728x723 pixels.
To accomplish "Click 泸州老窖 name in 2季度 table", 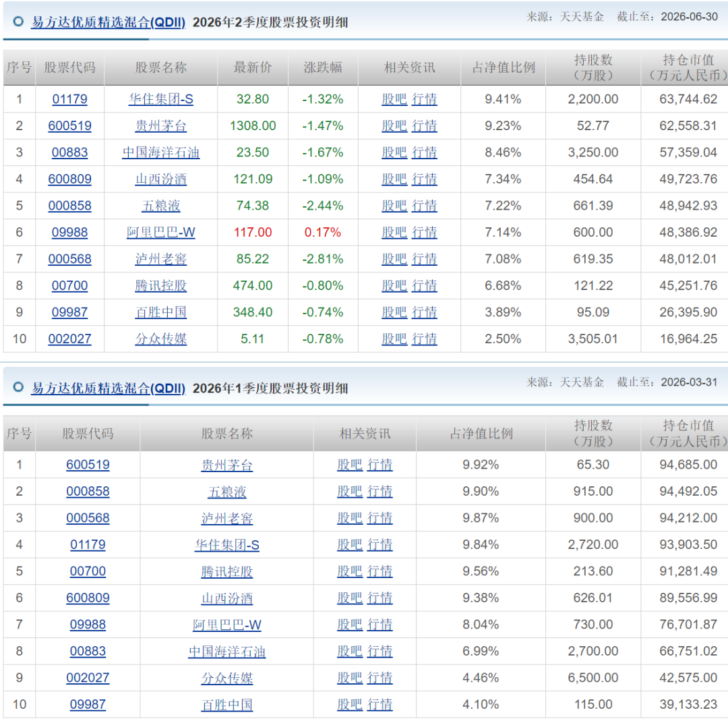I will tap(160, 259).
